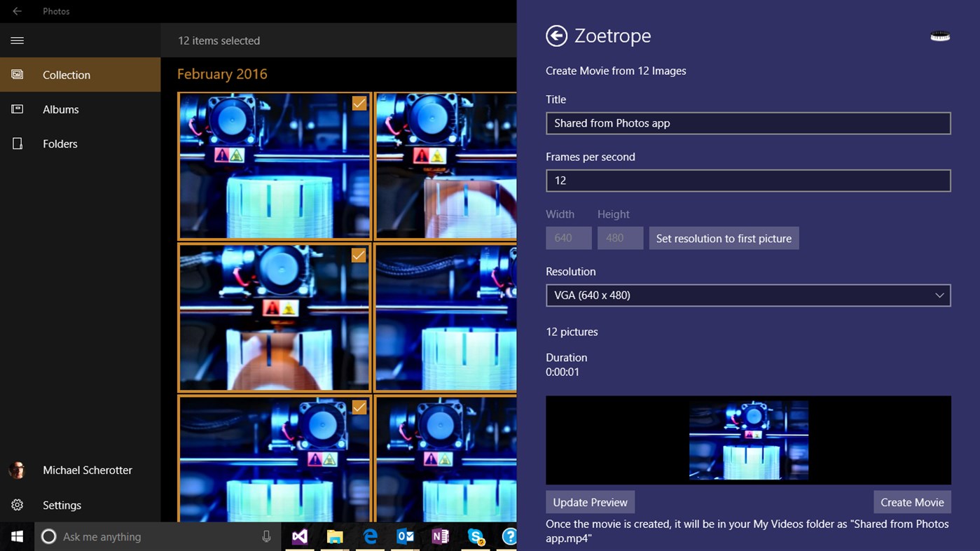The width and height of the screenshot is (980, 551).
Task: Click Michael Scherotter's account avatar
Action: [16, 470]
